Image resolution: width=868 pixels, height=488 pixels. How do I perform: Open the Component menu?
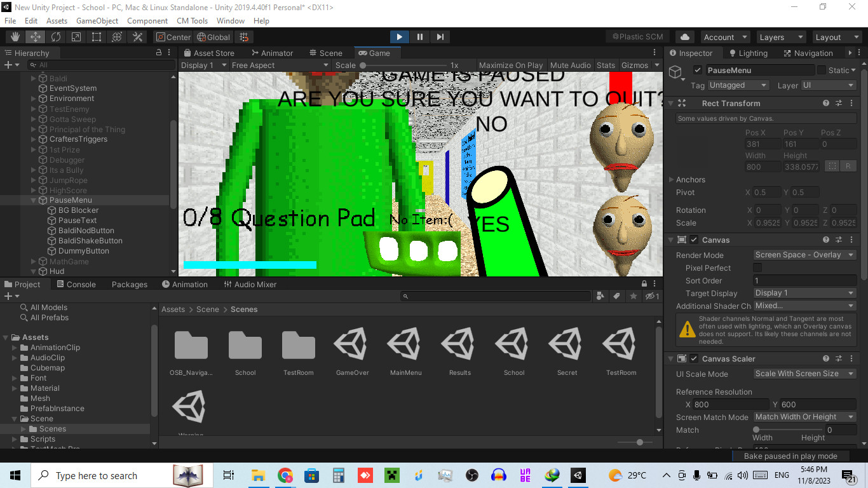pos(147,20)
